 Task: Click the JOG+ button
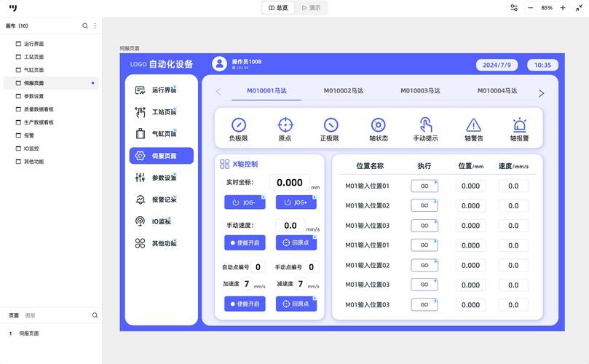pos(296,202)
